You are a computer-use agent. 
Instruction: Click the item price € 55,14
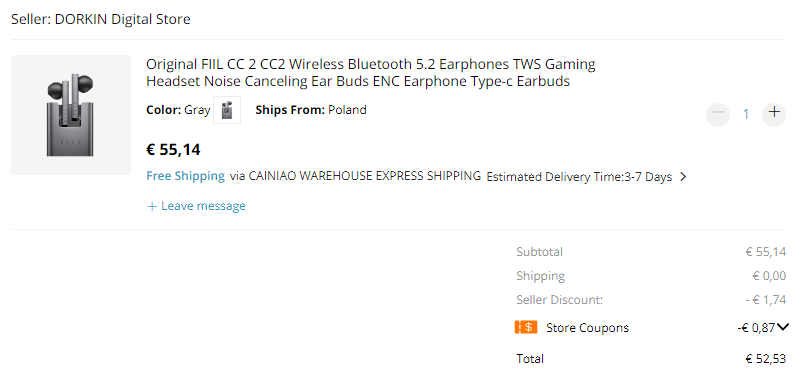pos(173,150)
